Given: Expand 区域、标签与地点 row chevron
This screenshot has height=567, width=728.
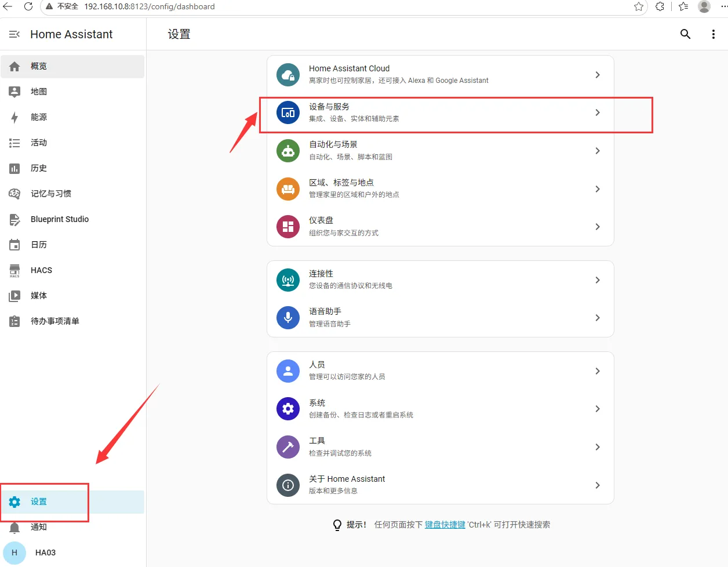Looking at the screenshot, I should [598, 189].
